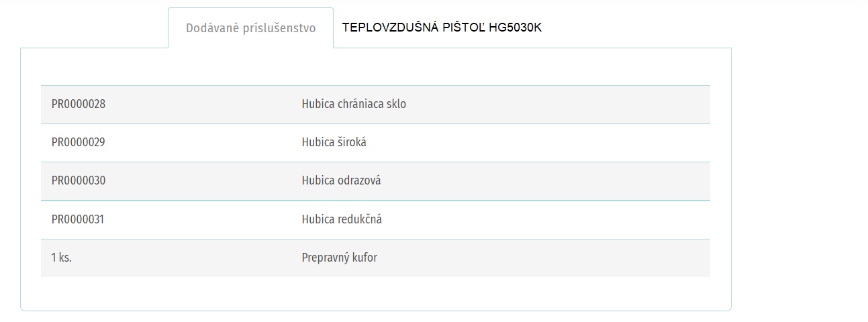868x322 pixels.
Task: Click Hubica široká entry
Action: coord(334,143)
